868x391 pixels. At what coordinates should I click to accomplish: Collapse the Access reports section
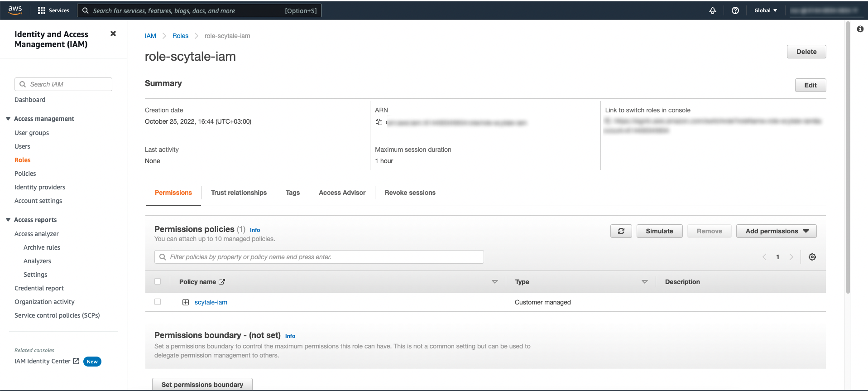click(8, 220)
